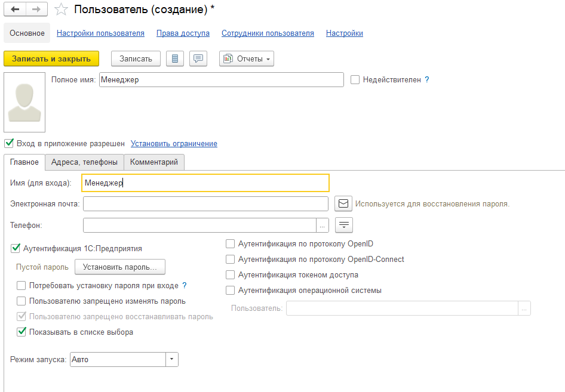Click the question mark beside Недействителен

[x=427, y=79]
